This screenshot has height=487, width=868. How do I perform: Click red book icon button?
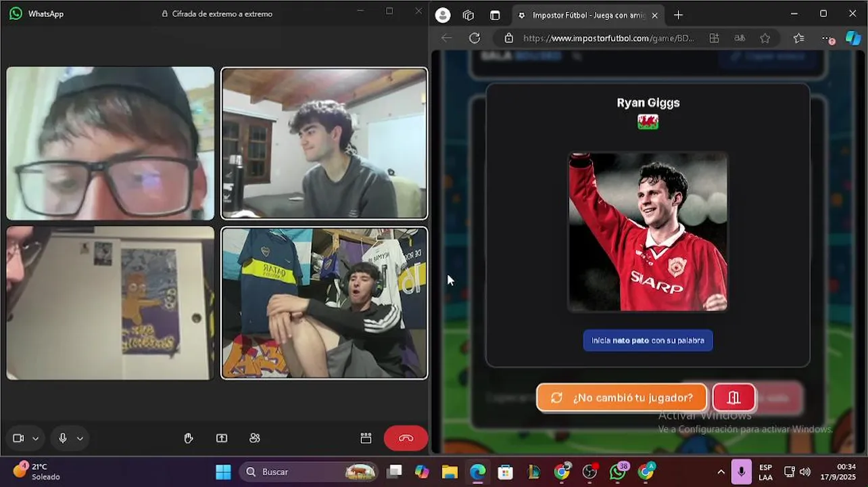tap(733, 398)
